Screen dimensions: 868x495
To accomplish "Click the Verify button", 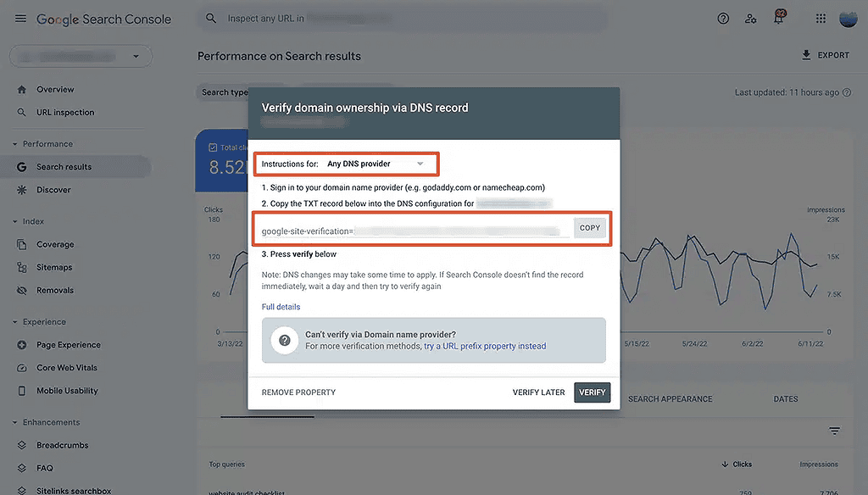I will tap(592, 392).
